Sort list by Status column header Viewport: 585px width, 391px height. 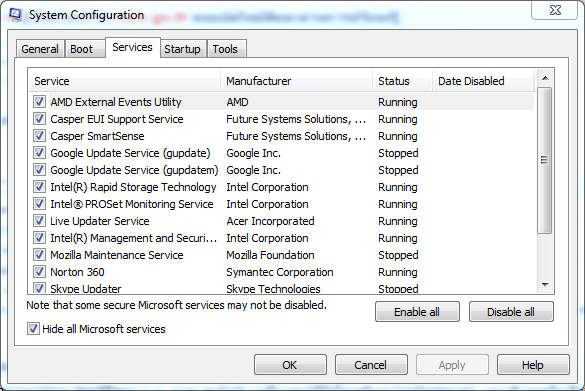click(403, 81)
